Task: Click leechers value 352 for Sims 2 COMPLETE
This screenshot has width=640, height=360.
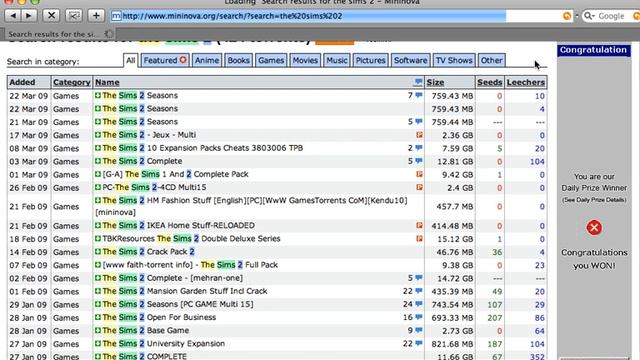Action: [x=537, y=356]
